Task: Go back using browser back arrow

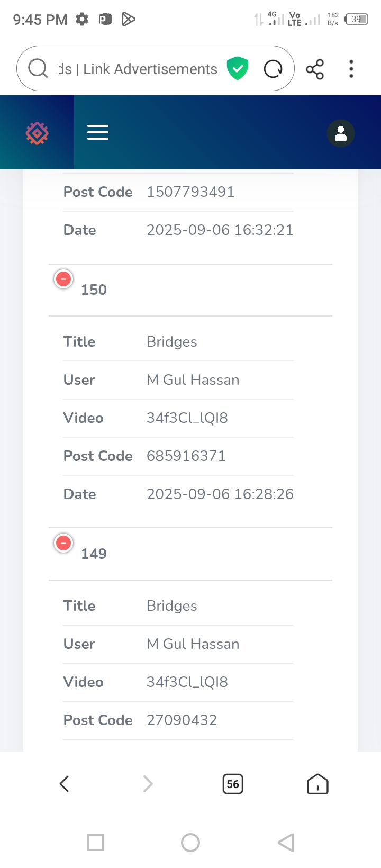Action: point(64,784)
